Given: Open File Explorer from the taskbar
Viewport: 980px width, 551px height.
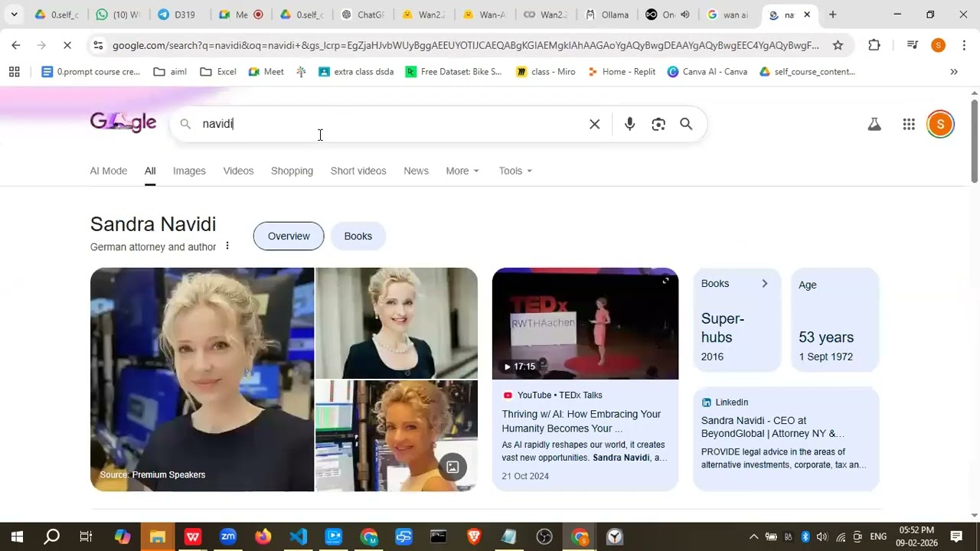Looking at the screenshot, I should coord(158,536).
